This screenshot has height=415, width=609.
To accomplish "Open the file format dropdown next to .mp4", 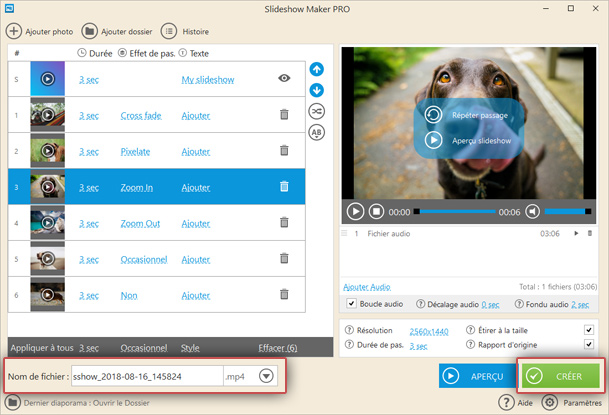I will click(x=267, y=376).
